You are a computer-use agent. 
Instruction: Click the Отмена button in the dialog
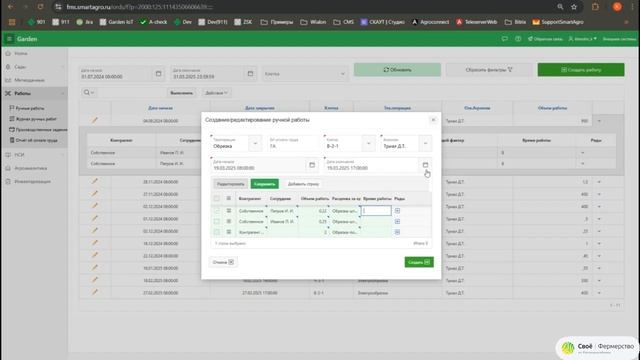pos(223,262)
